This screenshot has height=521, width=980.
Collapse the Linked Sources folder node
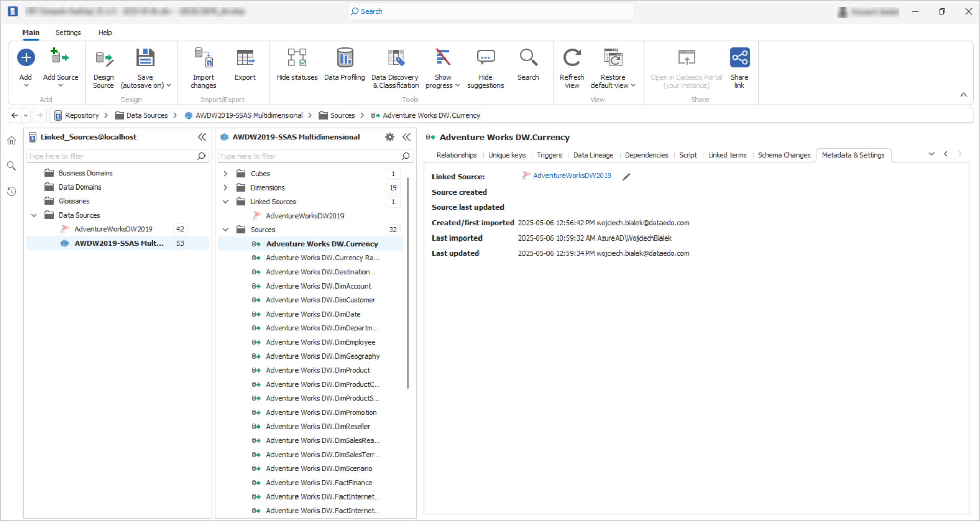(x=225, y=202)
